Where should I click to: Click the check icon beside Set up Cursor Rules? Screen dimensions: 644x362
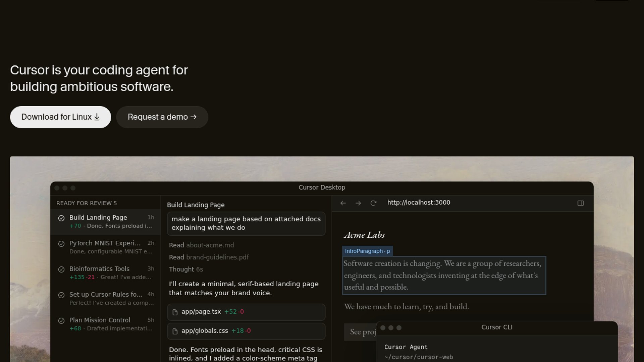click(x=61, y=295)
